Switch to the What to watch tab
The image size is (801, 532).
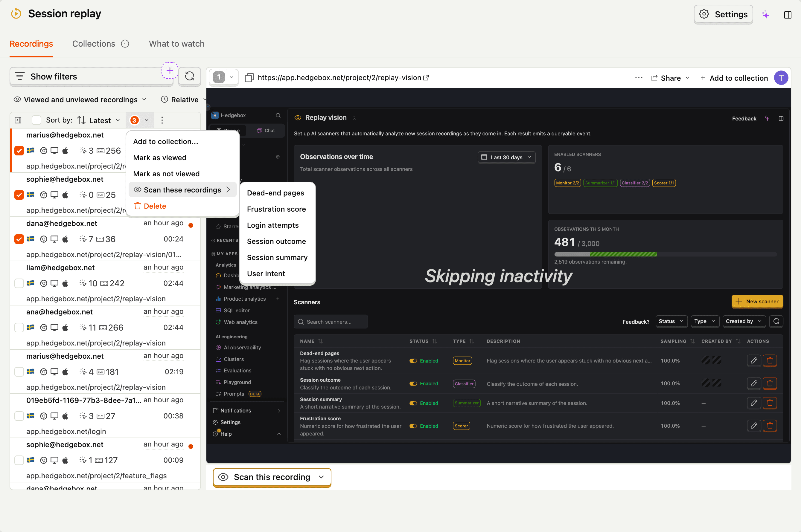[176, 44]
